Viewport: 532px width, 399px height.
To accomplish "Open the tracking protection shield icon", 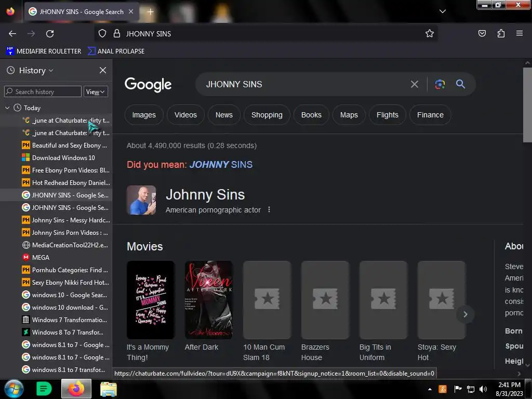I will (102, 34).
